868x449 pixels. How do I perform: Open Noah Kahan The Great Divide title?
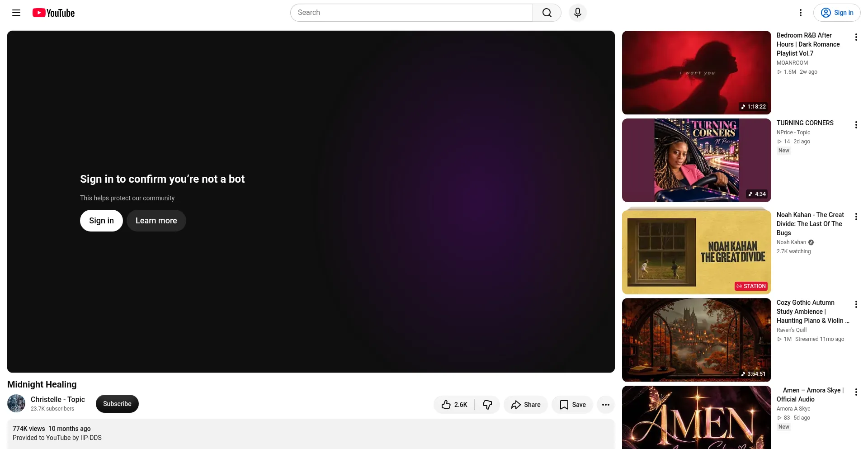[810, 224]
